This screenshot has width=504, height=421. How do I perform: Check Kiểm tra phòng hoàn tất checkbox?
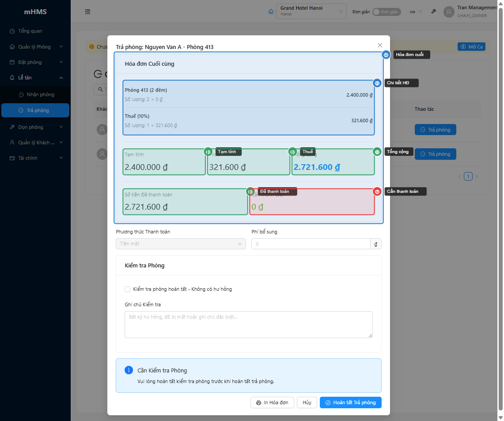click(128, 289)
